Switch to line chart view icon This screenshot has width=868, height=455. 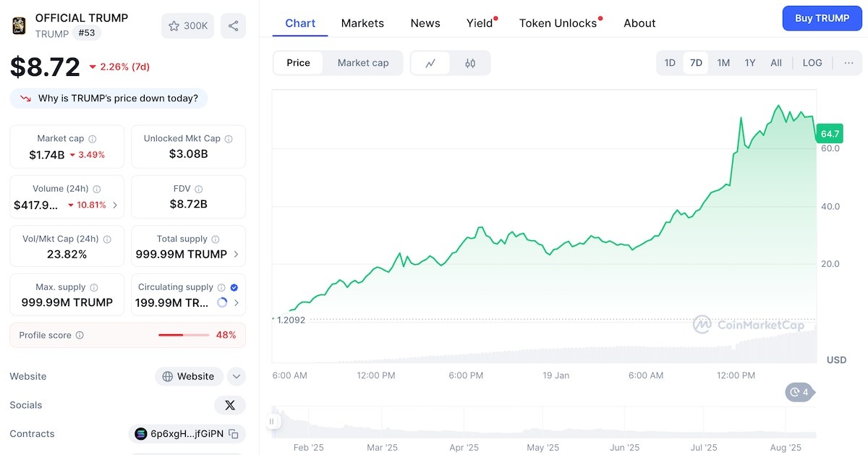[x=430, y=63]
